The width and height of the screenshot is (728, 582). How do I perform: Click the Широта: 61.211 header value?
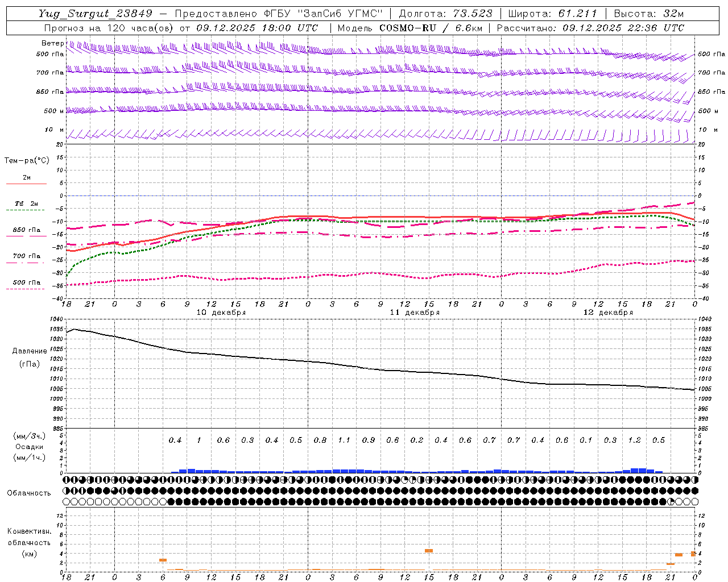552,14
